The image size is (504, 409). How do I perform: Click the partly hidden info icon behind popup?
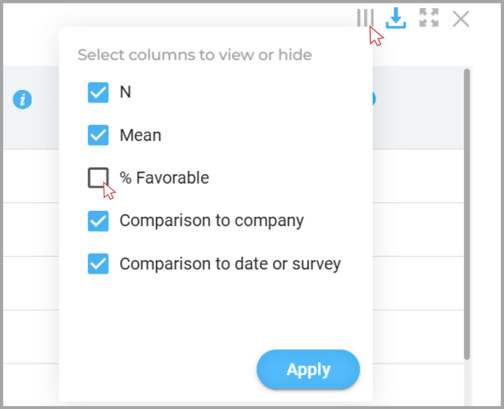[x=374, y=99]
